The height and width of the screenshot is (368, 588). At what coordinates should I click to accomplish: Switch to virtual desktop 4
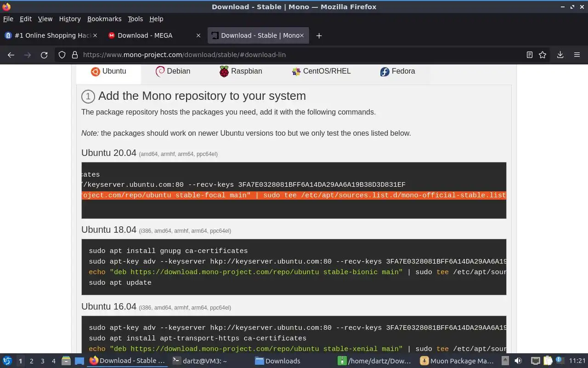pos(53,361)
